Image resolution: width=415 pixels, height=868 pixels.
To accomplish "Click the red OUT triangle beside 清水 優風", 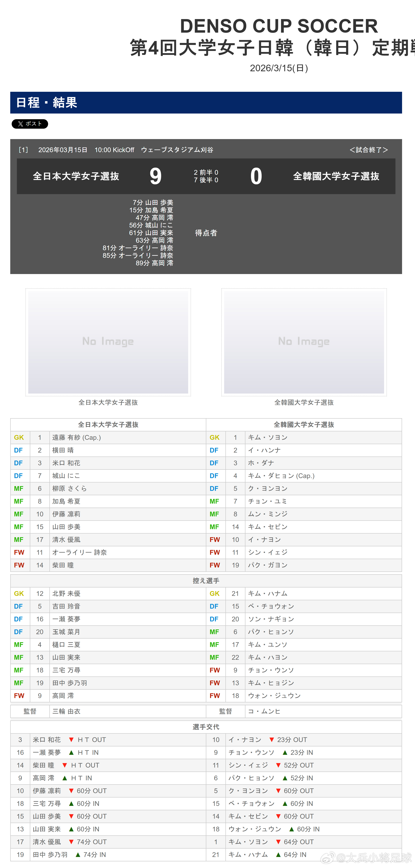I will (x=71, y=842).
